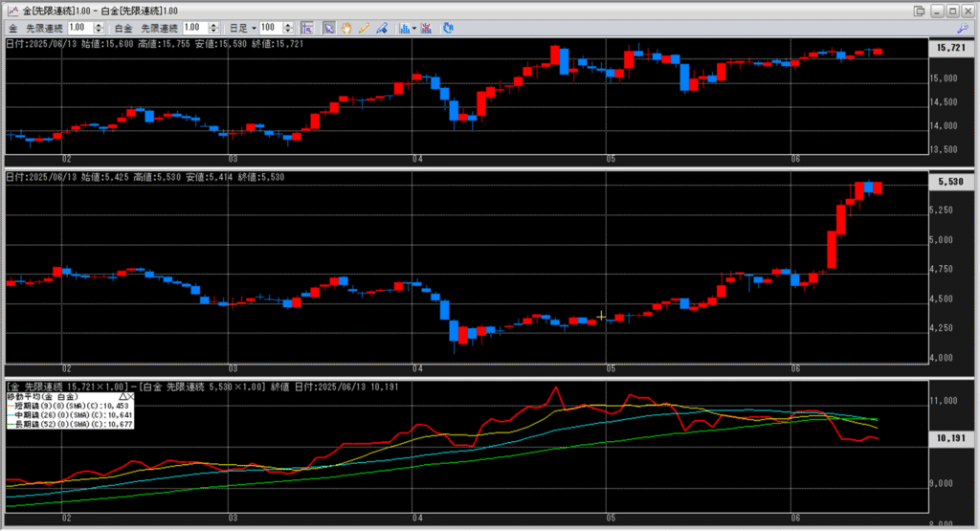The width and height of the screenshot is (980, 531).
Task: Select the arrow pointer cursor tool
Action: [x=328, y=29]
